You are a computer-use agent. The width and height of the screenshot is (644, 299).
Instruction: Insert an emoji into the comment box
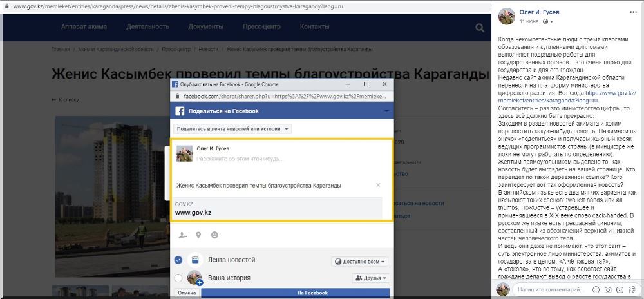click(x=596, y=289)
